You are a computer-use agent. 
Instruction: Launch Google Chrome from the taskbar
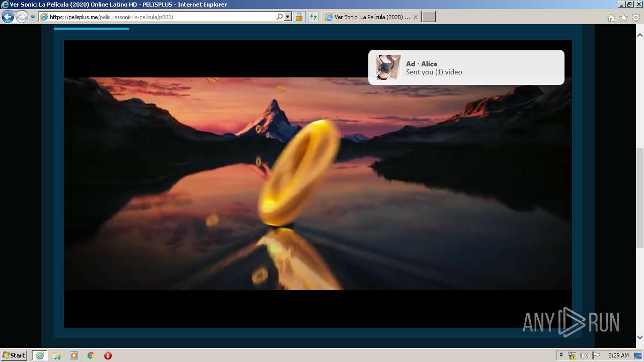(91, 355)
